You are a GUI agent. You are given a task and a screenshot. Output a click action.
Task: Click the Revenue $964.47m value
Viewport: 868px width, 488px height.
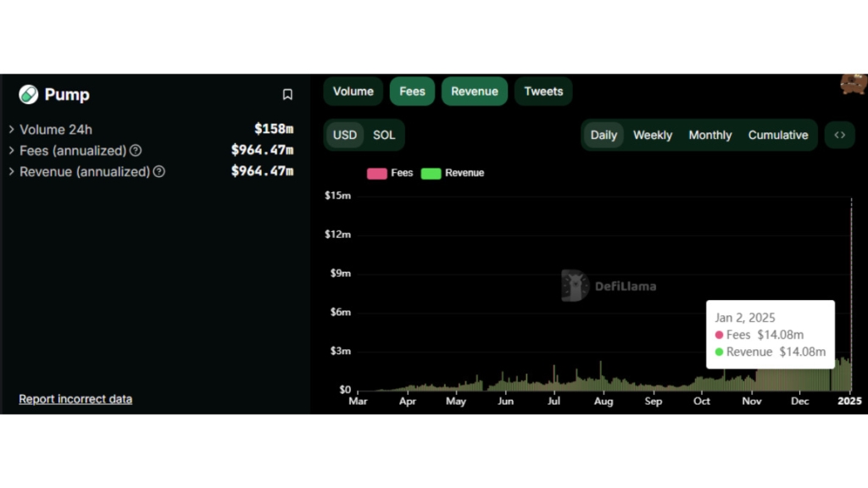tap(263, 171)
